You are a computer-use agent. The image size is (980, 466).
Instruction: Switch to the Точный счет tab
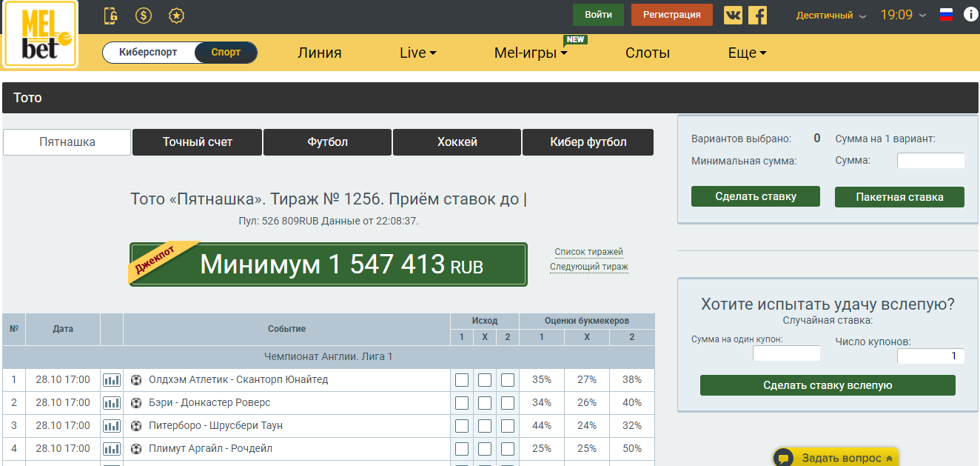[198, 142]
